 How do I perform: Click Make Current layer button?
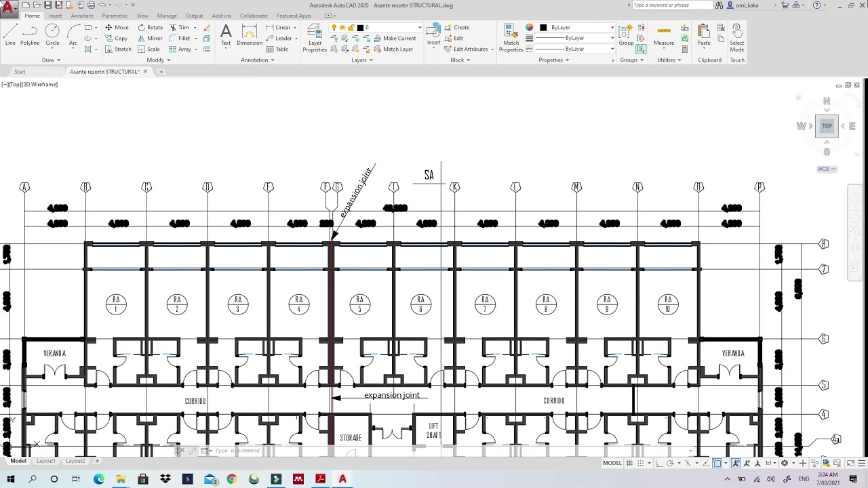(x=395, y=39)
